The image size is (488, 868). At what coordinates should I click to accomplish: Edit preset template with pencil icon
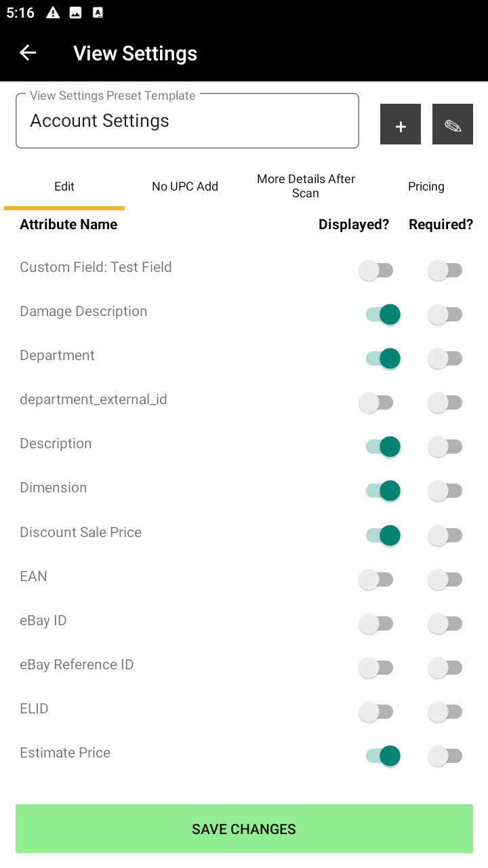tap(453, 124)
